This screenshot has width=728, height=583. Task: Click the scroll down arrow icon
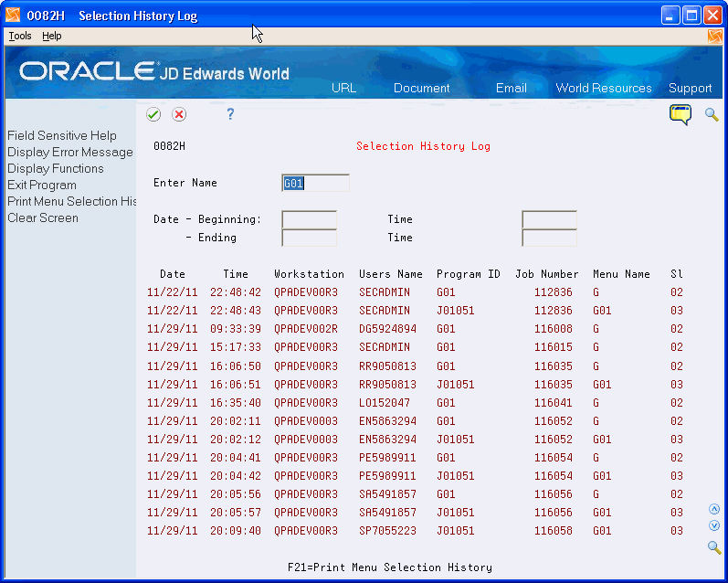coord(714,525)
